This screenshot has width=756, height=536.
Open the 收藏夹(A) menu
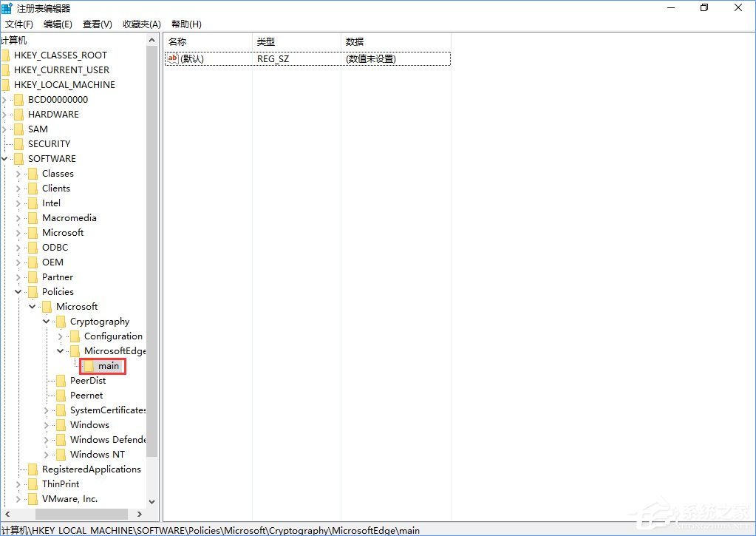(x=140, y=24)
